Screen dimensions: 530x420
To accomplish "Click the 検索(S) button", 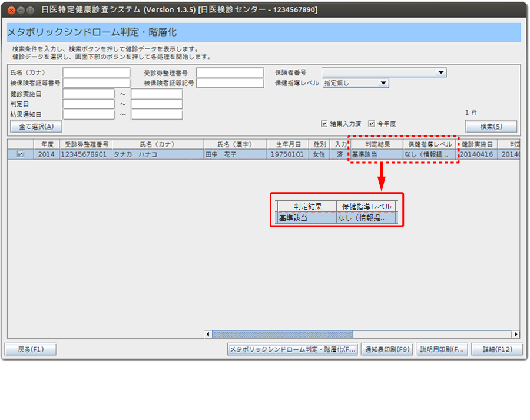I will [x=491, y=127].
